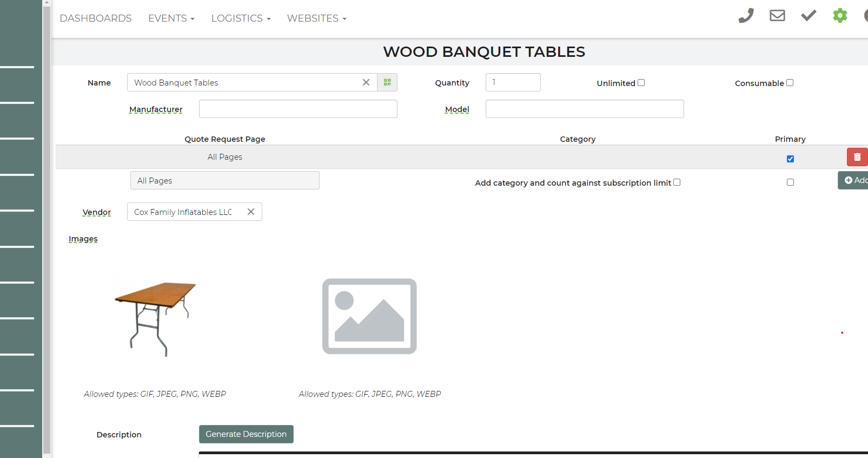868x458 pixels.
Task: Click the empty image placeholder to upload
Action: pyautogui.click(x=369, y=316)
